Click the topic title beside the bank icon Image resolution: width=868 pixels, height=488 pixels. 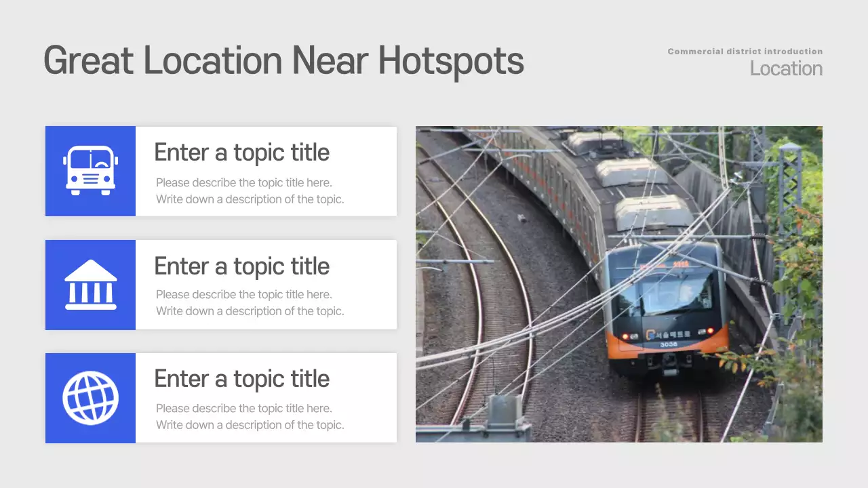point(242,266)
